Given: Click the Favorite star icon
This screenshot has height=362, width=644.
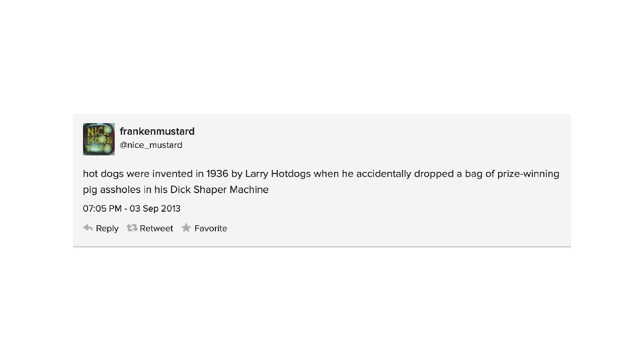Looking at the screenshot, I should (x=186, y=228).
